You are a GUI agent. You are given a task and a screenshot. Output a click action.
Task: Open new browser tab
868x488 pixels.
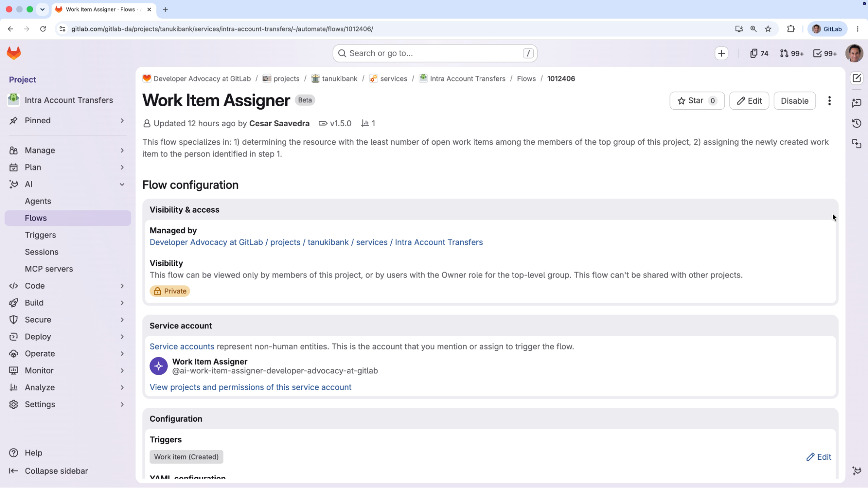pos(165,10)
